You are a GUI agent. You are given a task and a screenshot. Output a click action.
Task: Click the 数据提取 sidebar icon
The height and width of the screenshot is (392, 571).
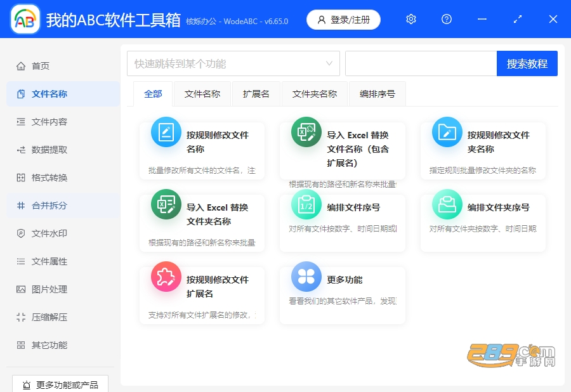21,150
